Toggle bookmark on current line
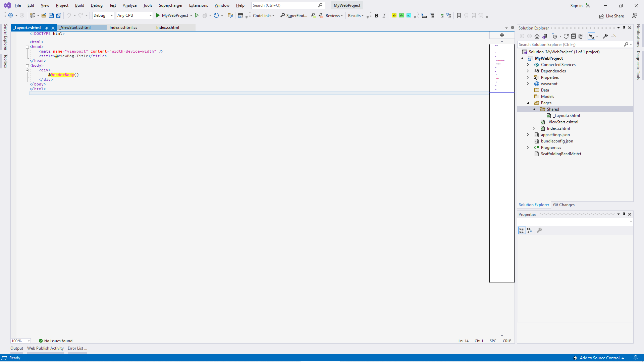The height and width of the screenshot is (362, 644). [459, 15]
